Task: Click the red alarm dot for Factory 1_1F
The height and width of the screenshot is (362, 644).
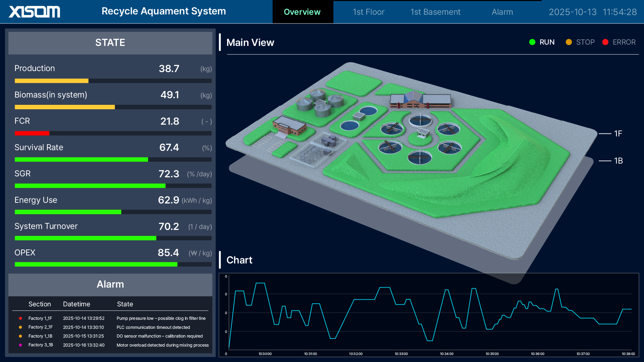Action: [x=20, y=318]
